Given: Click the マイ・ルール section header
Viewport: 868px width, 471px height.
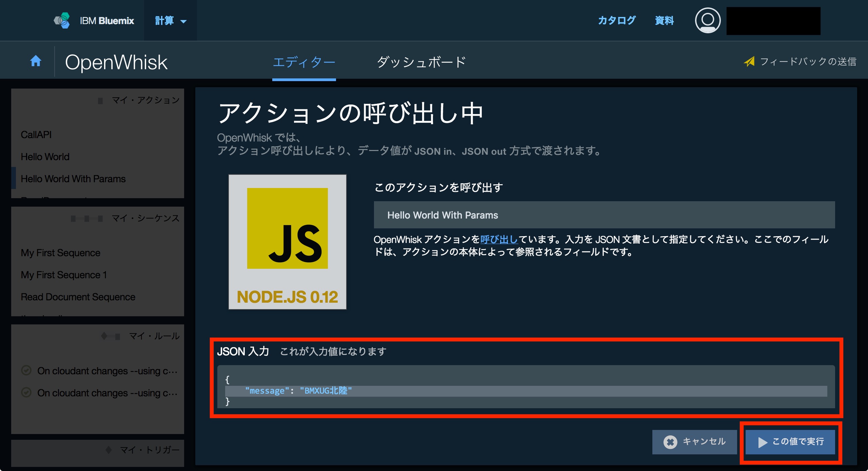Looking at the screenshot, I should pyautogui.click(x=154, y=336).
